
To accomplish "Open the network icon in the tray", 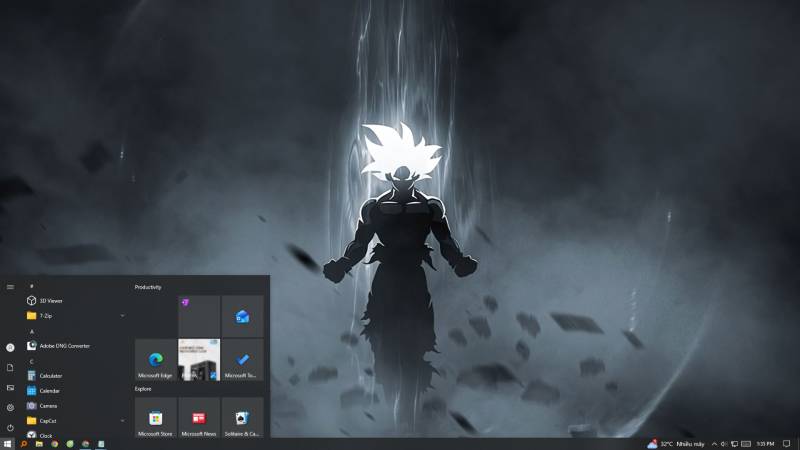I will pos(735,444).
